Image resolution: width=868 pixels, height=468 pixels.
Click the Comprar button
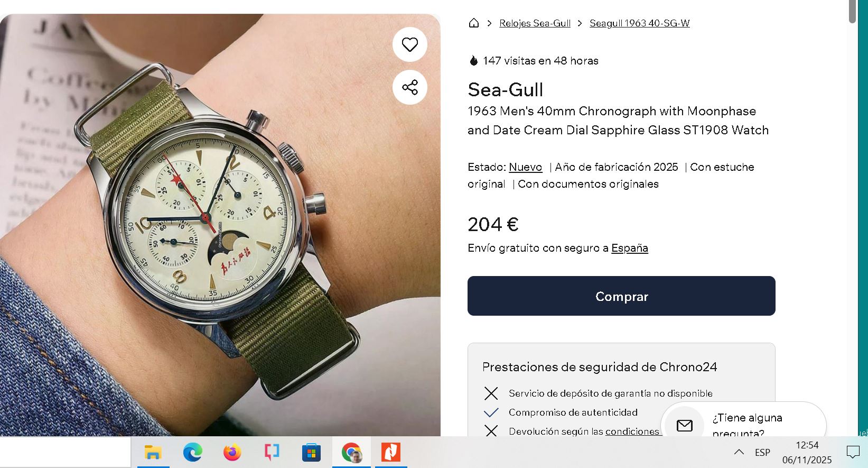point(621,296)
